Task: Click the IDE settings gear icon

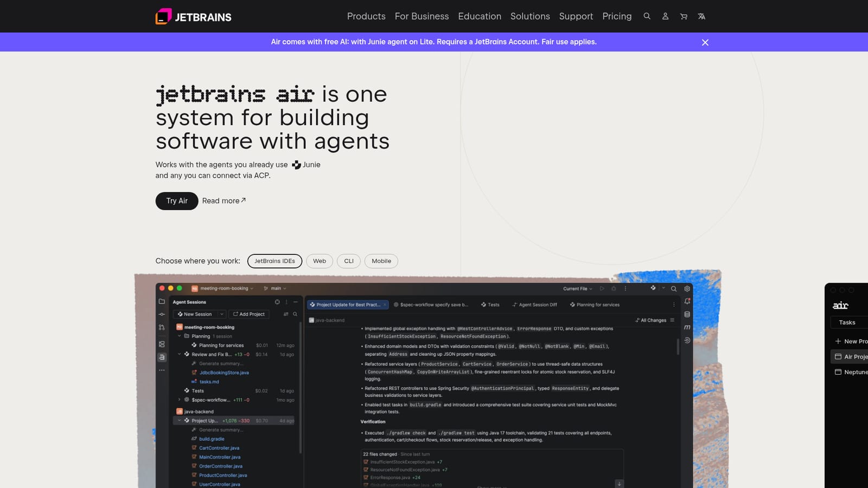Action: coord(687,288)
